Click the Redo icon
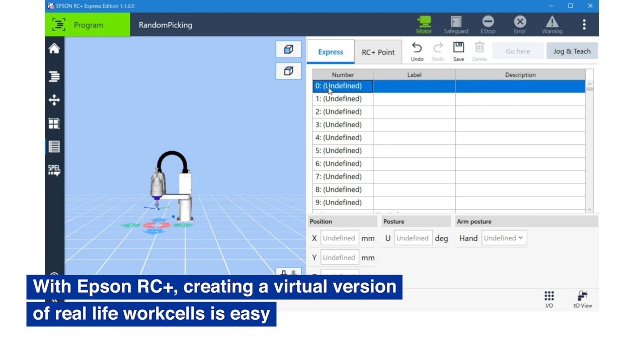Image resolution: width=644 pixels, height=362 pixels. coord(438,52)
